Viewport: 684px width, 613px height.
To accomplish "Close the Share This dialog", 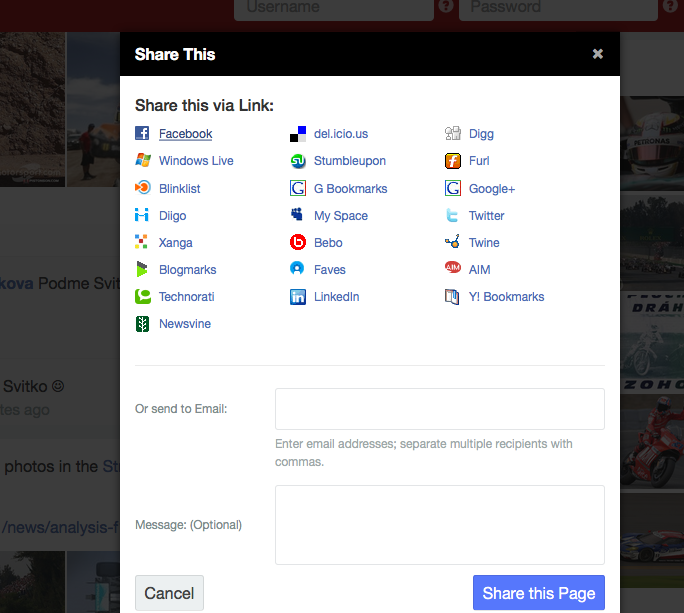I will point(598,54).
